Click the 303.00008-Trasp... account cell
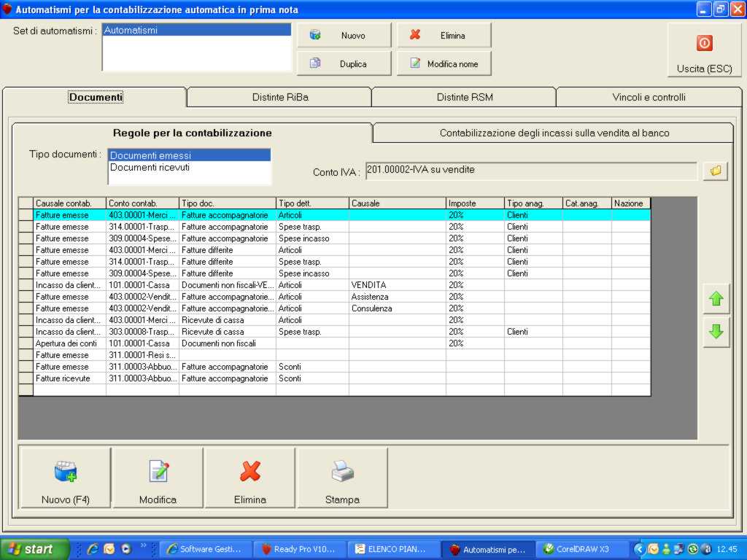The width and height of the screenshot is (747, 560). pyautogui.click(x=142, y=332)
